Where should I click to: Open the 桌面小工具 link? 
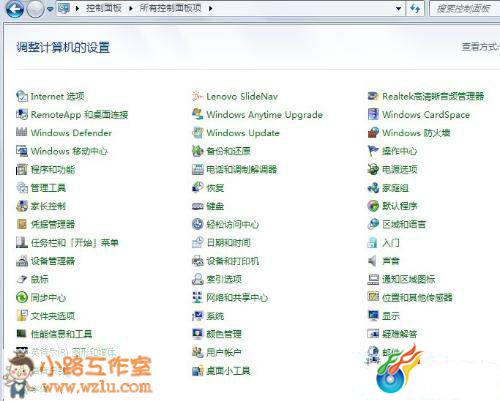click(228, 370)
